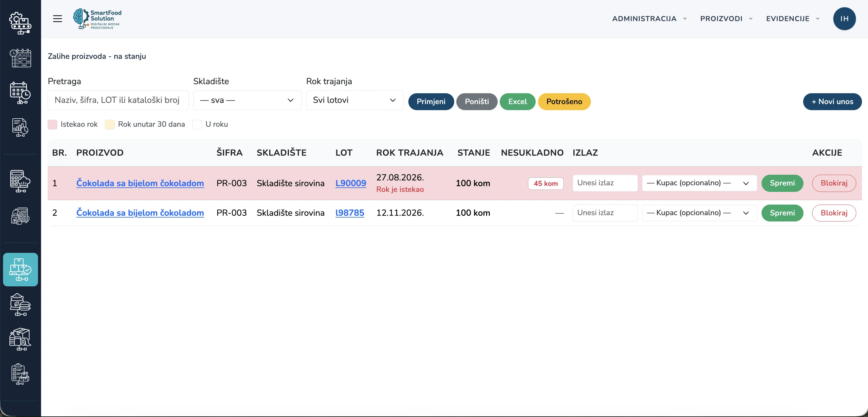Open lot link l98785
Screen dimensions: 868x417
point(350,213)
